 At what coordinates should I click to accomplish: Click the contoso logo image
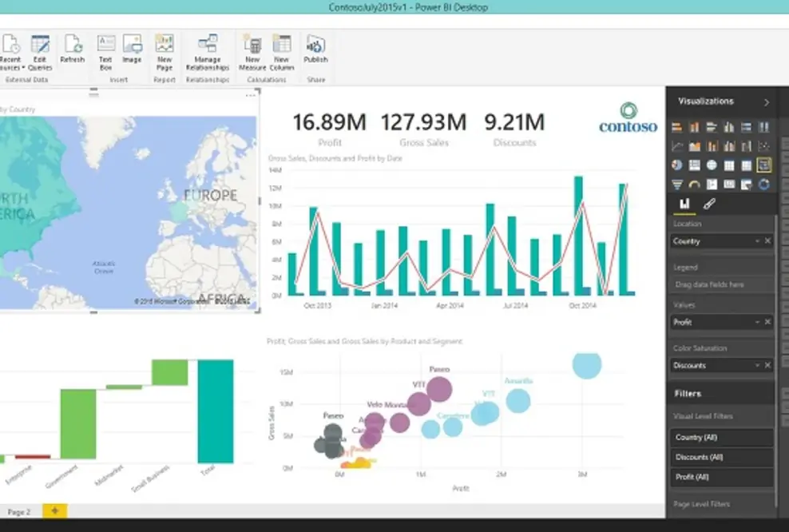tap(628, 117)
